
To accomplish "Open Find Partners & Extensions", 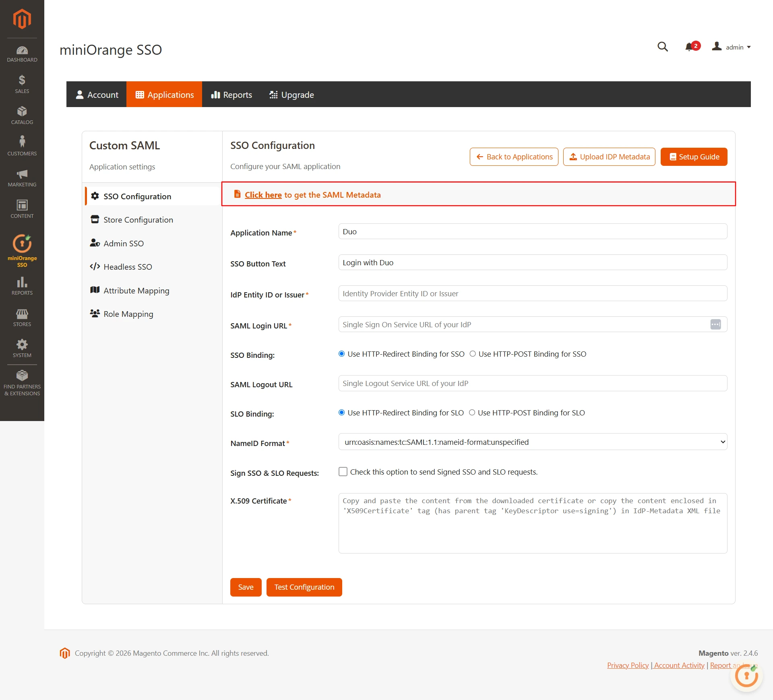I will tap(22, 383).
